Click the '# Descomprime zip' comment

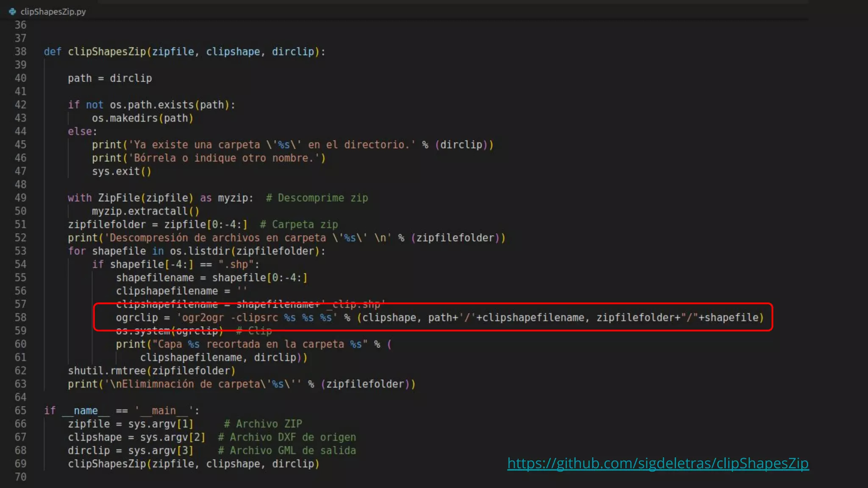point(317,198)
